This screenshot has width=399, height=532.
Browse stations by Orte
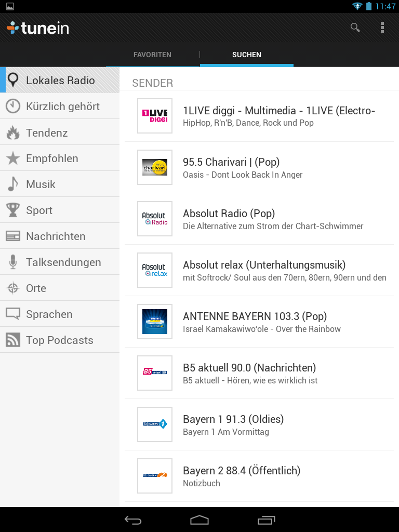pos(60,288)
